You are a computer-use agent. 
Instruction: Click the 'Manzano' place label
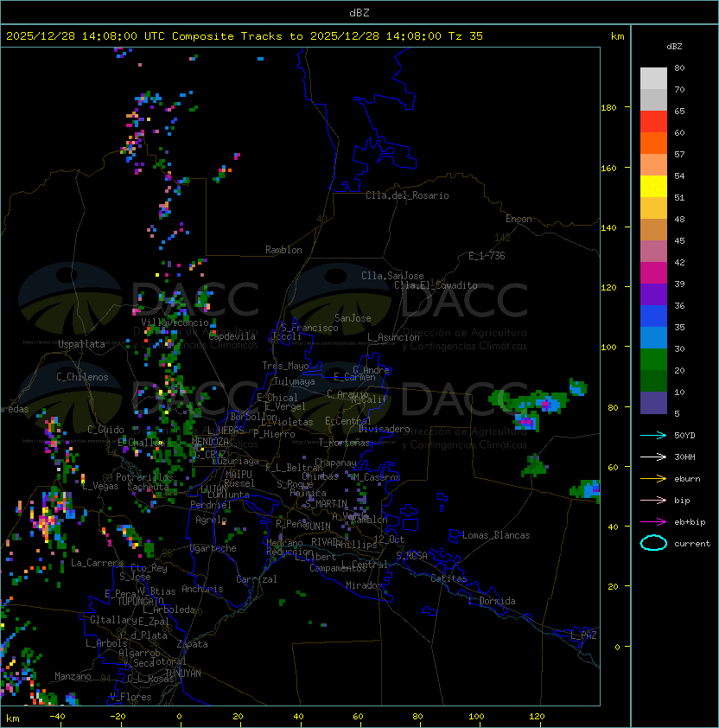(x=73, y=676)
